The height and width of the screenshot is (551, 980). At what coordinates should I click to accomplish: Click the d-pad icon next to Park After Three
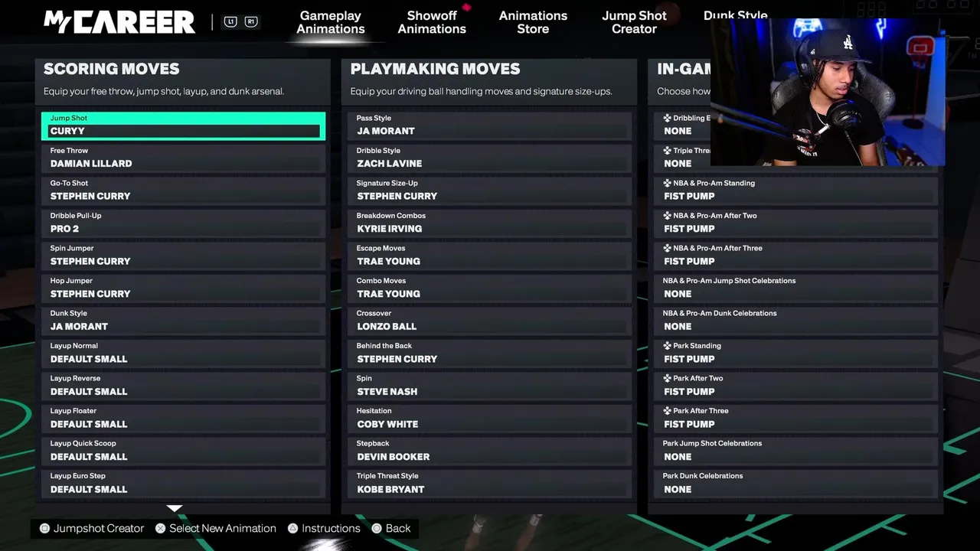667,411
